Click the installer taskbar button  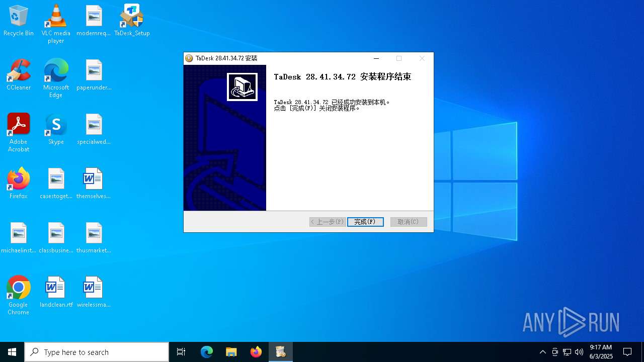pyautogui.click(x=280, y=352)
